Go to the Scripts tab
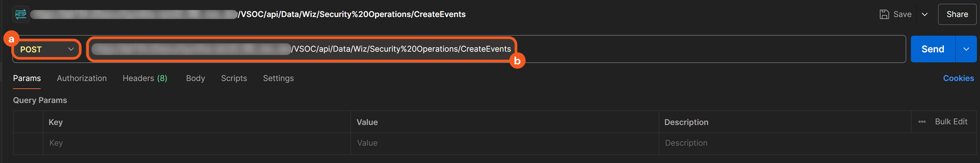980x163 pixels. [234, 78]
